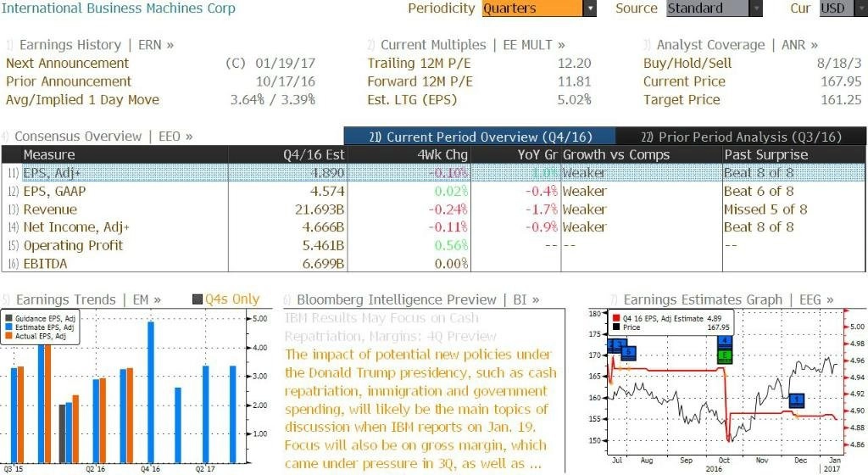Click the orange Actual EPS legend square
Image resolution: width=868 pixels, height=475 pixels.
(x=8, y=336)
